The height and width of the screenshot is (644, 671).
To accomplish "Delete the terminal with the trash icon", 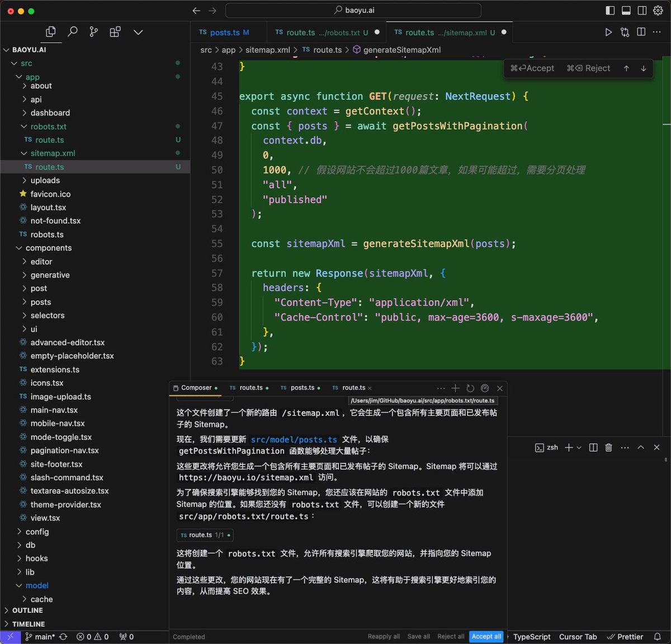I will 609,448.
